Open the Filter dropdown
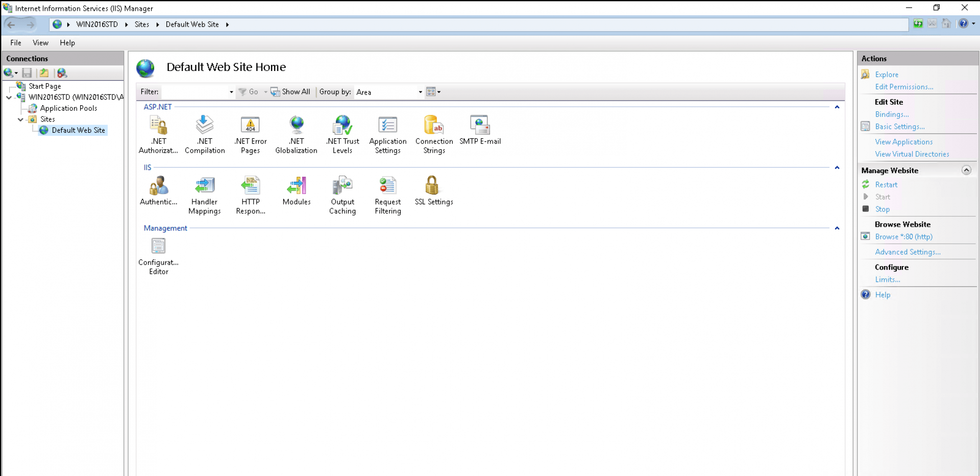The height and width of the screenshot is (476, 980). tap(231, 92)
